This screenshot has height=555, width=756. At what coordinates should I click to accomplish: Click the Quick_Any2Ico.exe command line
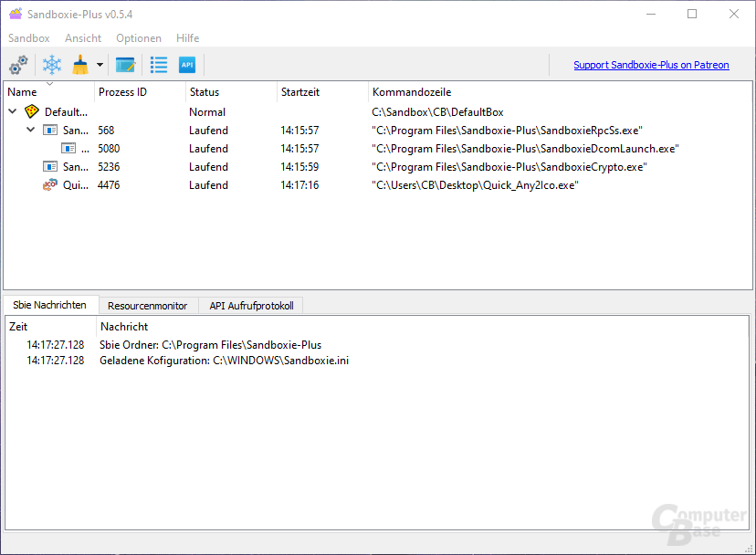[475, 185]
